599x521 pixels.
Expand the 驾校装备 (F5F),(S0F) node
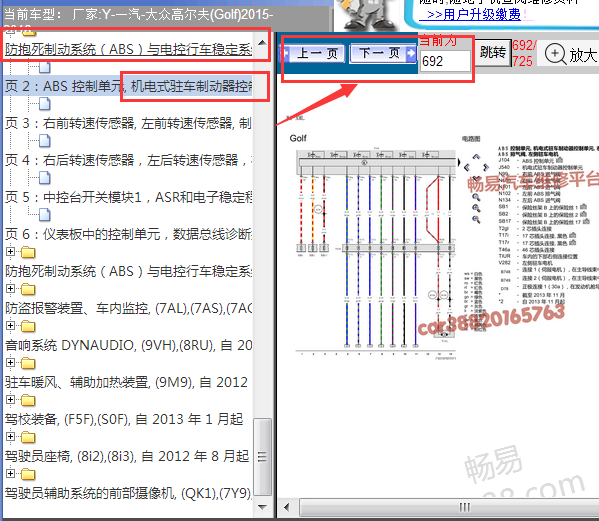[11, 400]
